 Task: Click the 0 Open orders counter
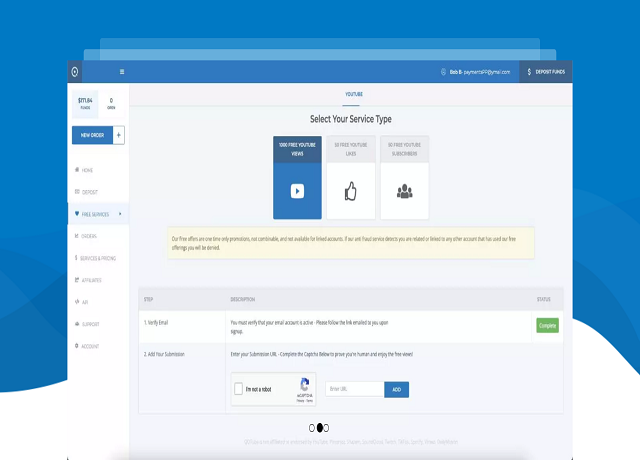(x=111, y=104)
